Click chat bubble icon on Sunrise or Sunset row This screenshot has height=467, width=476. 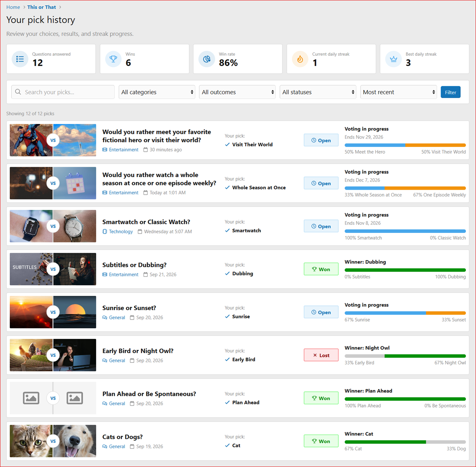pyautogui.click(x=105, y=317)
